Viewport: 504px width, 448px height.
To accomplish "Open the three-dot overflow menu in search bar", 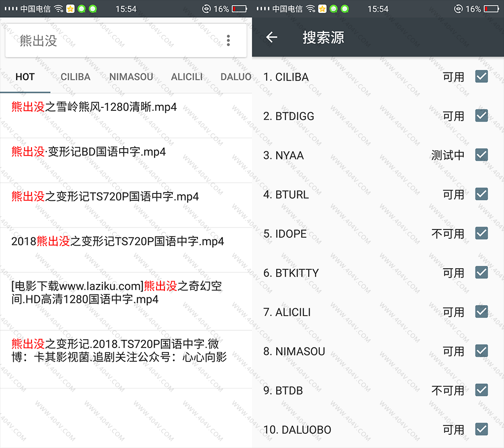I will coord(228,40).
